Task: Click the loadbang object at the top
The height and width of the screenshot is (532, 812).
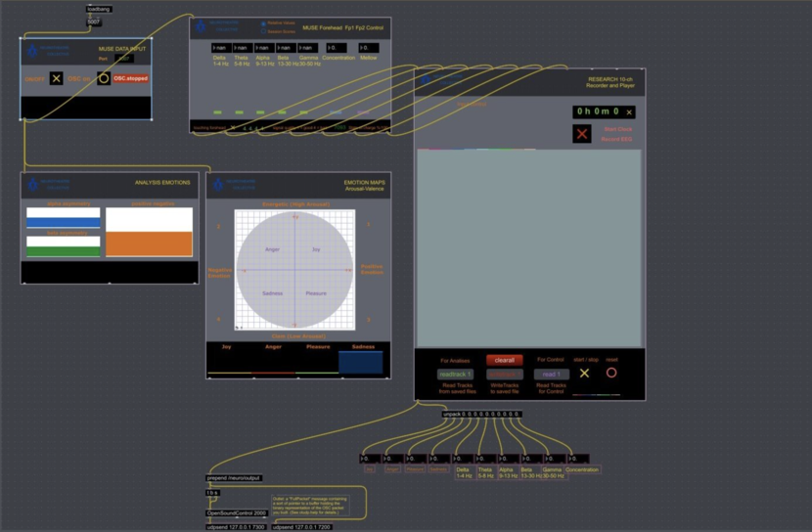Action: tap(99, 9)
